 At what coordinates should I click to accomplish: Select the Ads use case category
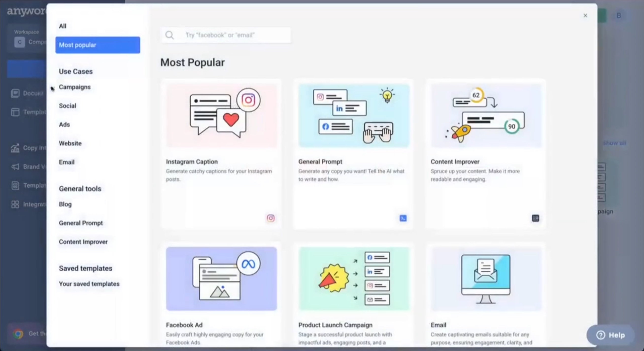click(64, 124)
